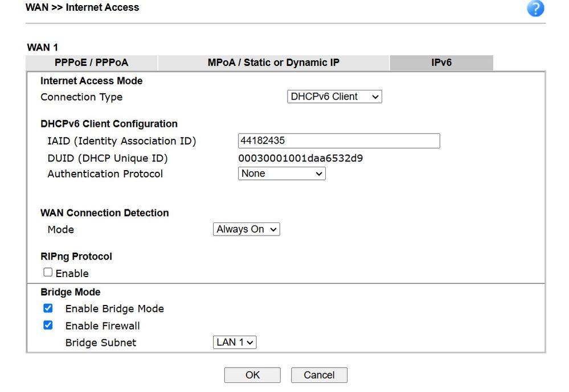Expand the WAN Connection Detection Mode dropdown
Viewport: 569px width, 392px height.
point(247,229)
